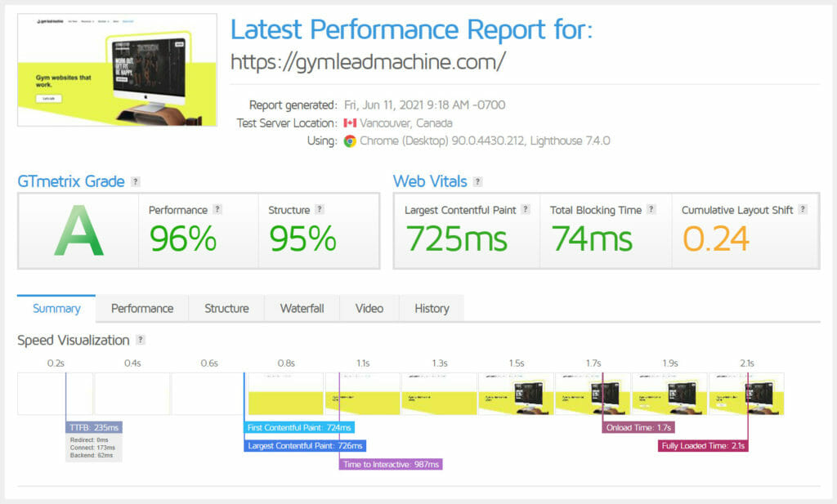The height and width of the screenshot is (504, 837).
Task: Click the Web Vitals help icon
Action: (477, 181)
